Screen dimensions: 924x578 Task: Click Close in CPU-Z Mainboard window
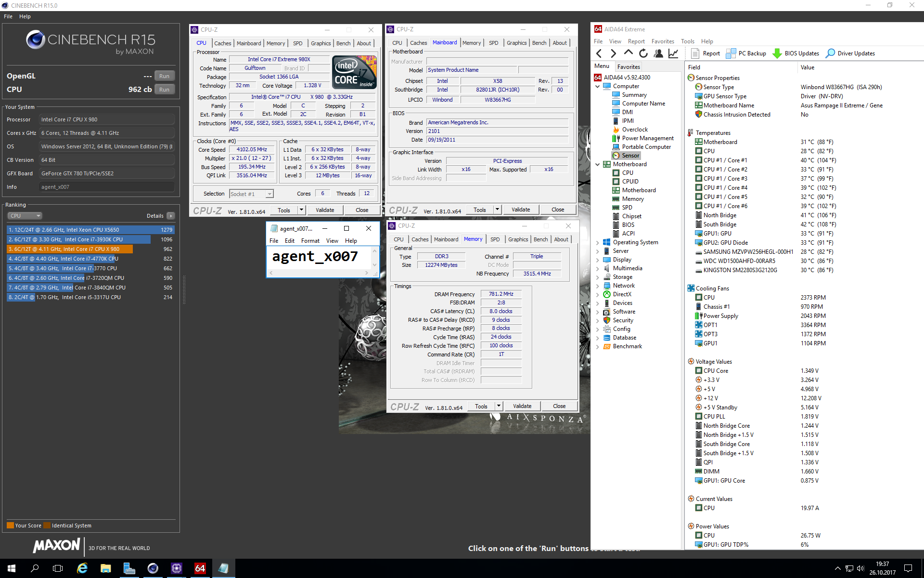click(x=558, y=210)
